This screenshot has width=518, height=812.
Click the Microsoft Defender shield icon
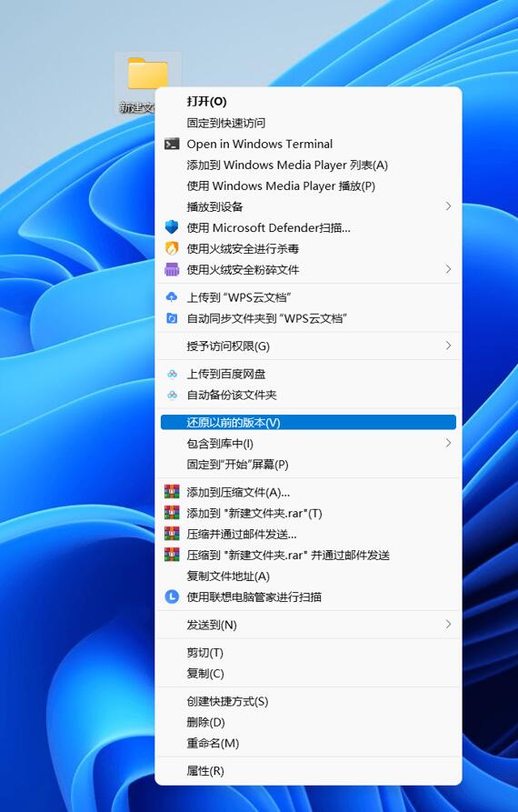click(172, 227)
